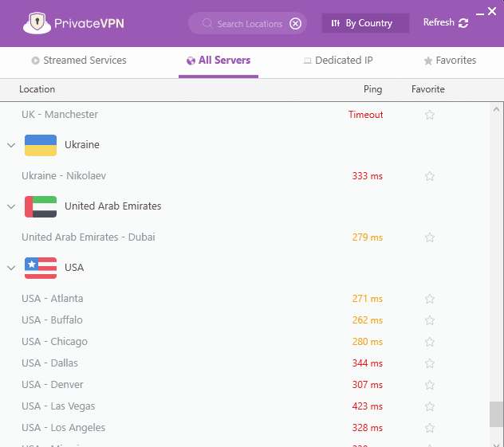
Task: Favorite the UK - Manchester server
Action: click(430, 115)
